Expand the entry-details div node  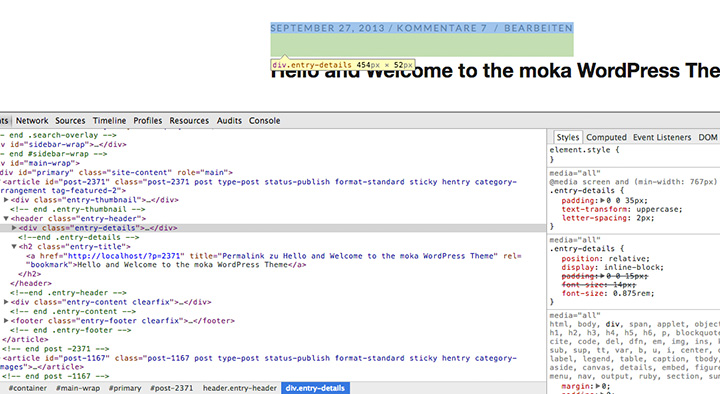pyautogui.click(x=14, y=228)
